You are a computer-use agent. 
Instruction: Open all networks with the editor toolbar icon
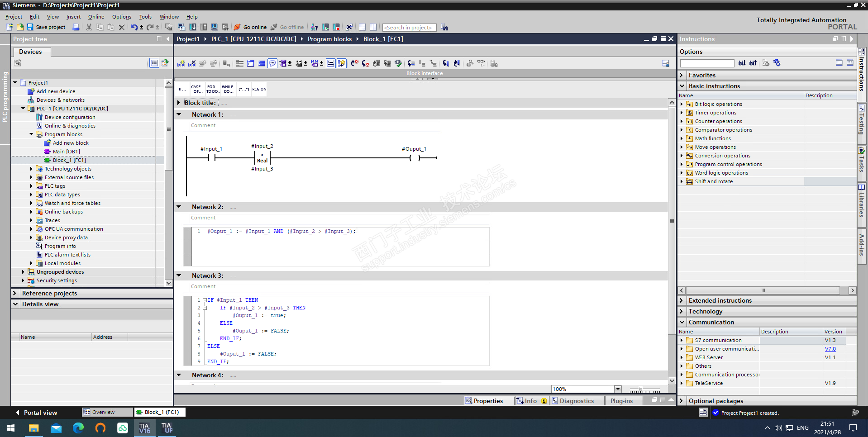(251, 63)
